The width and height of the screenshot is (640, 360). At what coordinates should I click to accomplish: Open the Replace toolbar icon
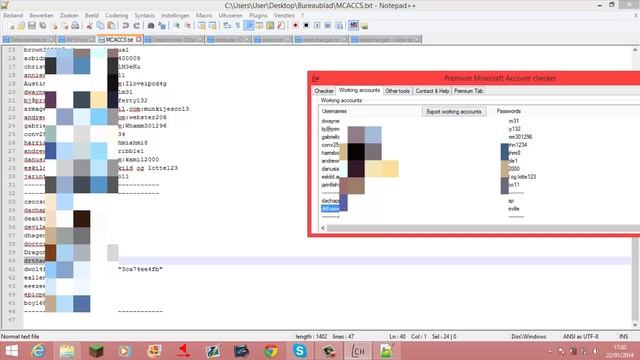tap(162, 26)
